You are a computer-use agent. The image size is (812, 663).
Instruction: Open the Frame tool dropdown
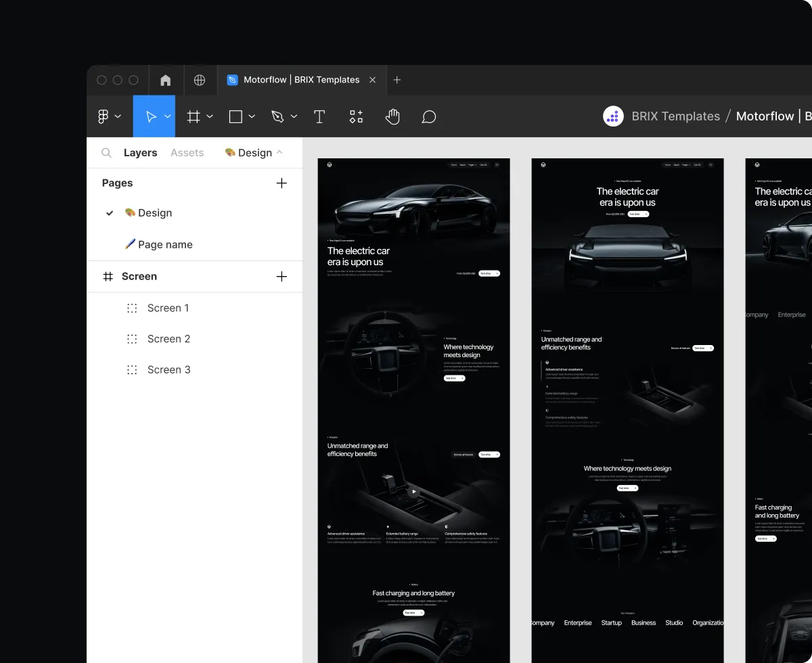tap(209, 116)
